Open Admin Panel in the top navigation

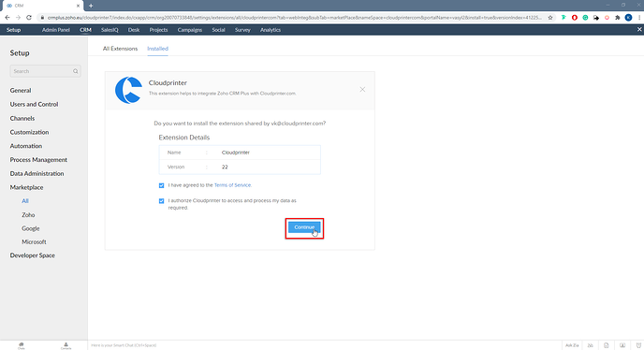[x=56, y=30]
